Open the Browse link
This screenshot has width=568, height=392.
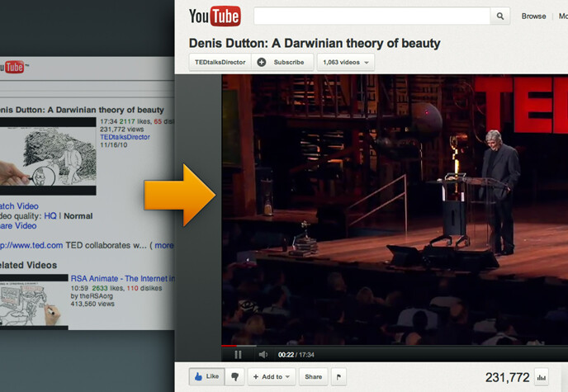[x=533, y=17]
